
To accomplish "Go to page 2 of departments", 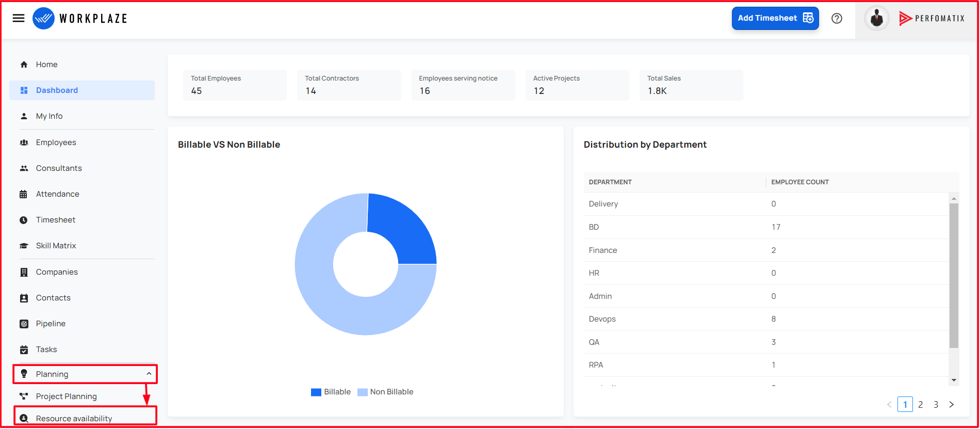I will coord(921,404).
